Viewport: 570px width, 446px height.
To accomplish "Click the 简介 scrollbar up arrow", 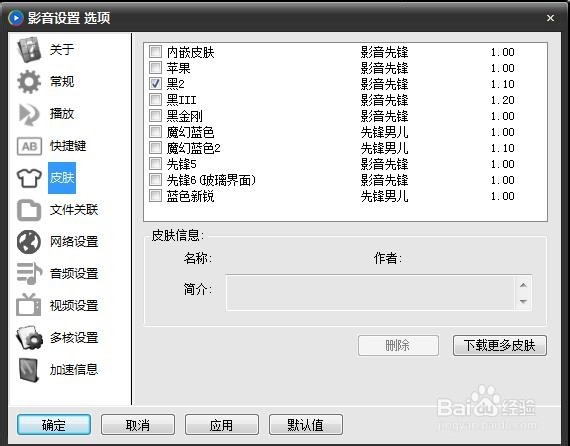I will pos(523,285).
